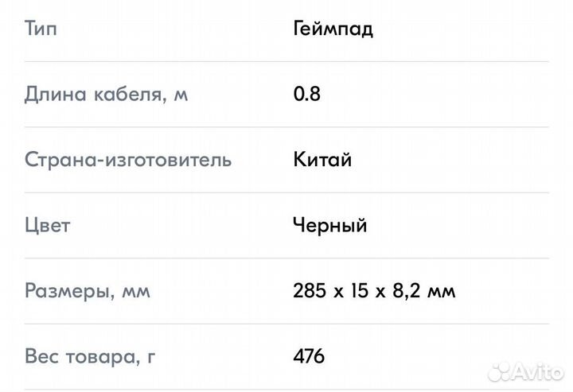This screenshot has height=392, width=573.
Task: Click the Avito wordmark text
Action: pos(539,371)
